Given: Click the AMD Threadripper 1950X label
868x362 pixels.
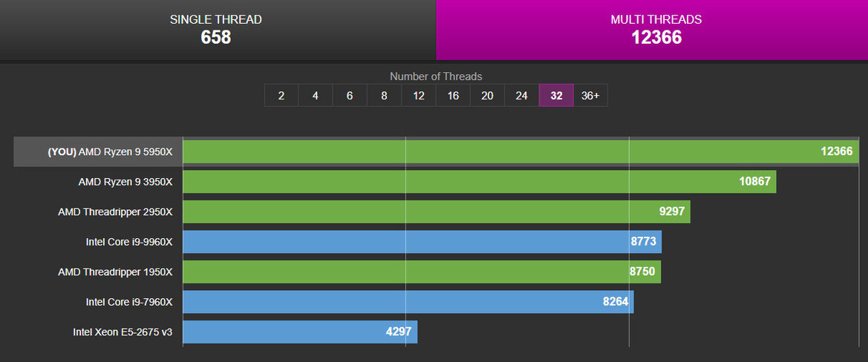Looking at the screenshot, I should click(115, 272).
